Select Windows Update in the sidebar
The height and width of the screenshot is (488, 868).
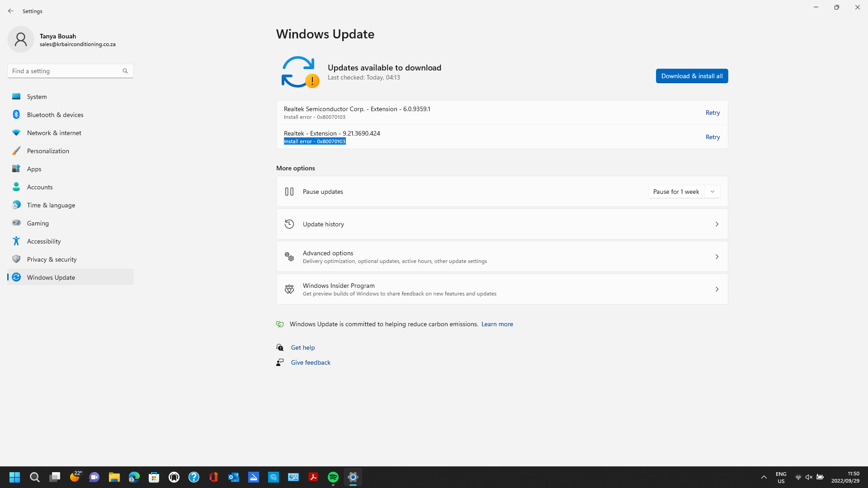(x=70, y=277)
